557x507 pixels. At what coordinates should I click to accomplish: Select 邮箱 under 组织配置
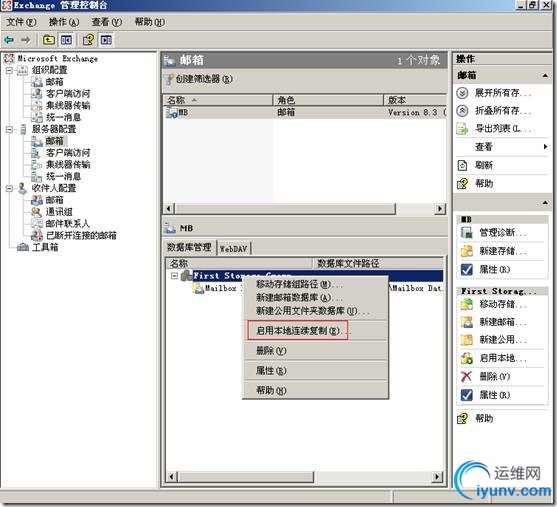[x=54, y=82]
